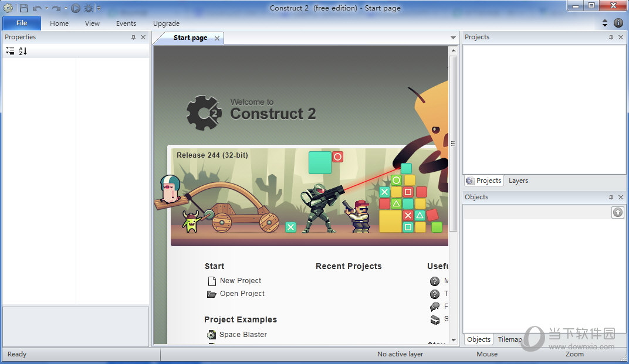Close the Start page tab
The height and width of the screenshot is (364, 629).
217,38
